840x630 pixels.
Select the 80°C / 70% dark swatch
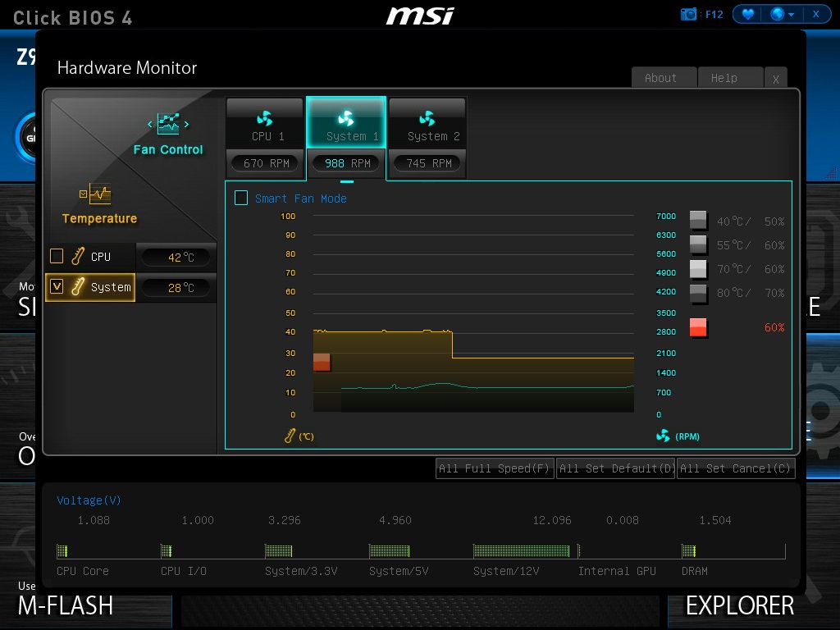[698, 293]
